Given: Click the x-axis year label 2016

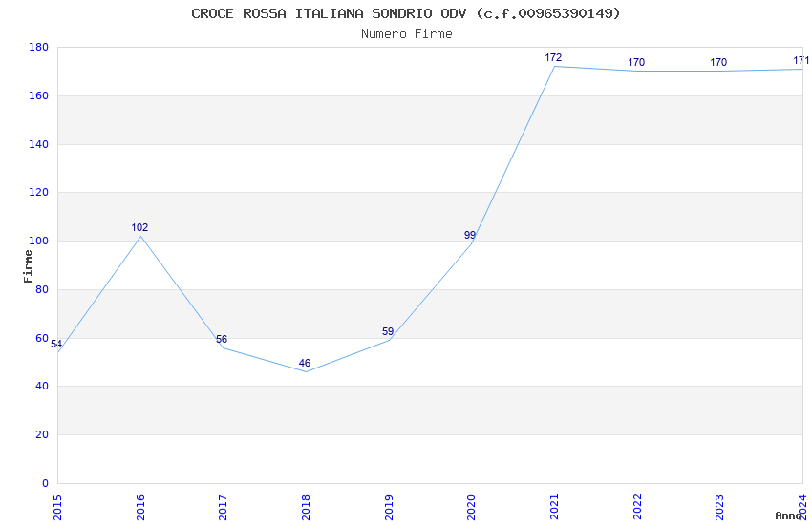Looking at the screenshot, I should 140,508.
